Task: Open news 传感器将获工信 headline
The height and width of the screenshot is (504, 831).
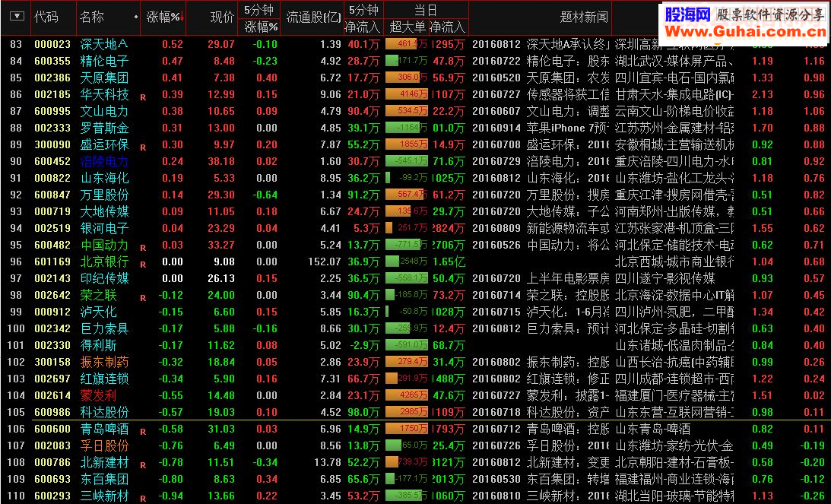Action: [x=568, y=94]
